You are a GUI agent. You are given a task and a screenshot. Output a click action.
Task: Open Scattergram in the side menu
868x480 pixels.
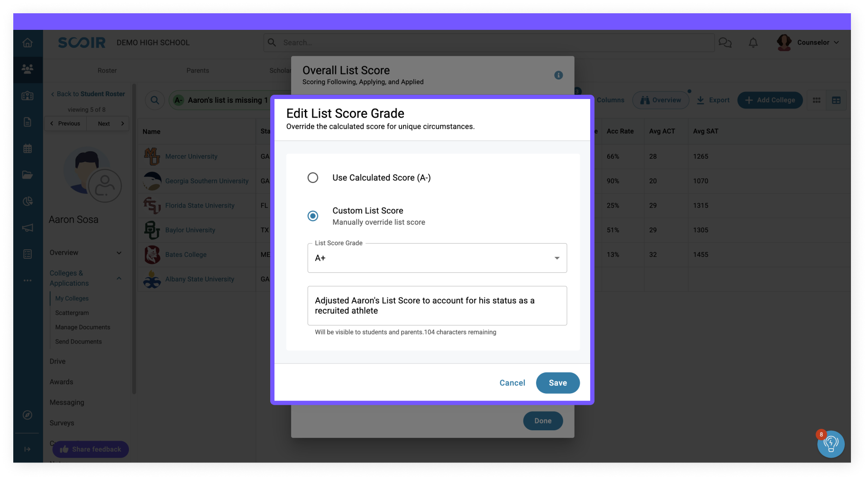72,313
